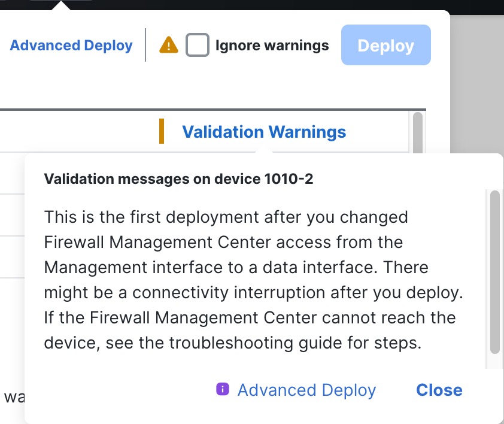Click the purple info badge beside Advanced Deploy
504x424 pixels.
click(222, 390)
